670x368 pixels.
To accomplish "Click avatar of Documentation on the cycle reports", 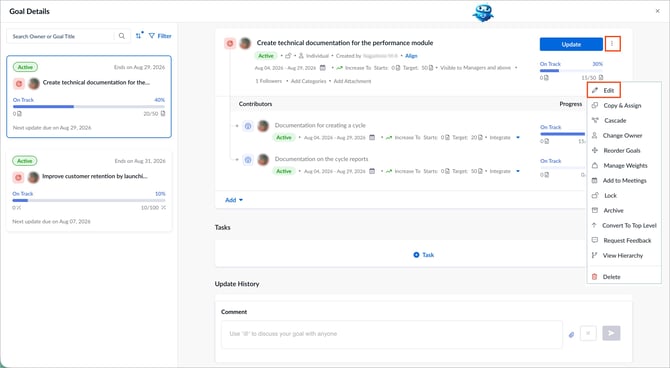I will tap(263, 159).
